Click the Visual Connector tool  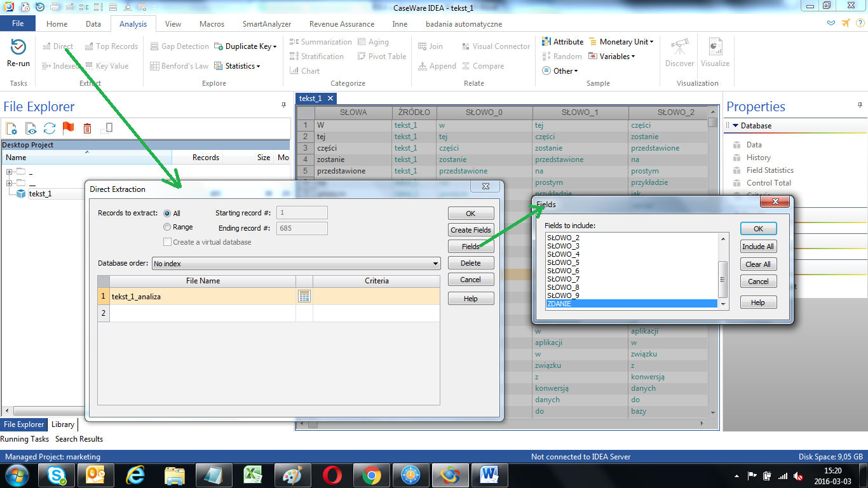tap(495, 46)
